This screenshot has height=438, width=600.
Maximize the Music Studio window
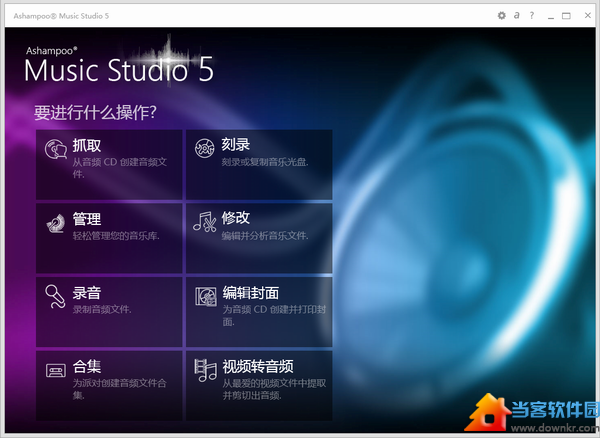566,16
